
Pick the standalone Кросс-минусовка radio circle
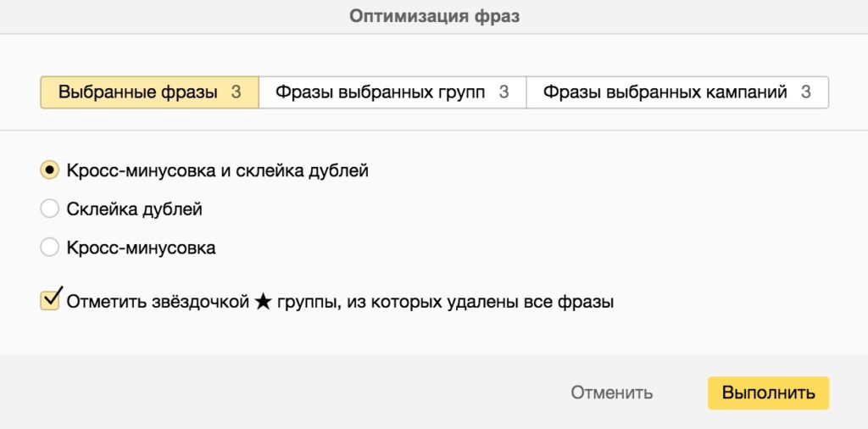coord(50,248)
